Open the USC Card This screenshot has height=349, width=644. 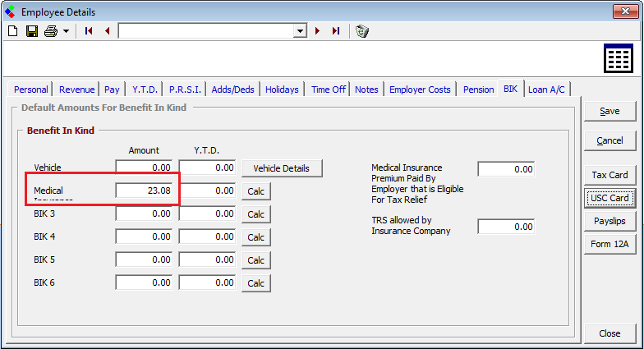[x=609, y=198]
